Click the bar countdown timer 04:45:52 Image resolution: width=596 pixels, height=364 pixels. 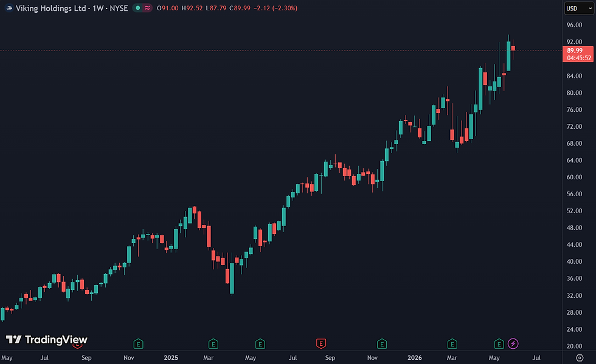coord(579,58)
